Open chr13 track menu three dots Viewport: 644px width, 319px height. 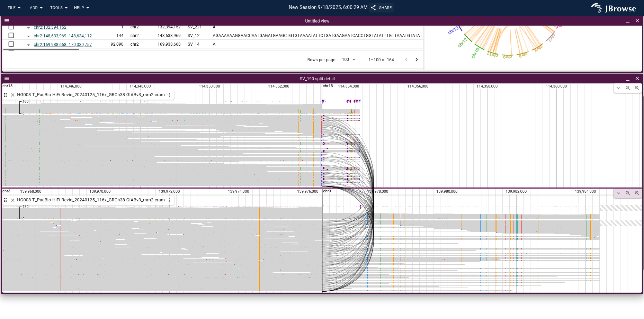pos(169,95)
